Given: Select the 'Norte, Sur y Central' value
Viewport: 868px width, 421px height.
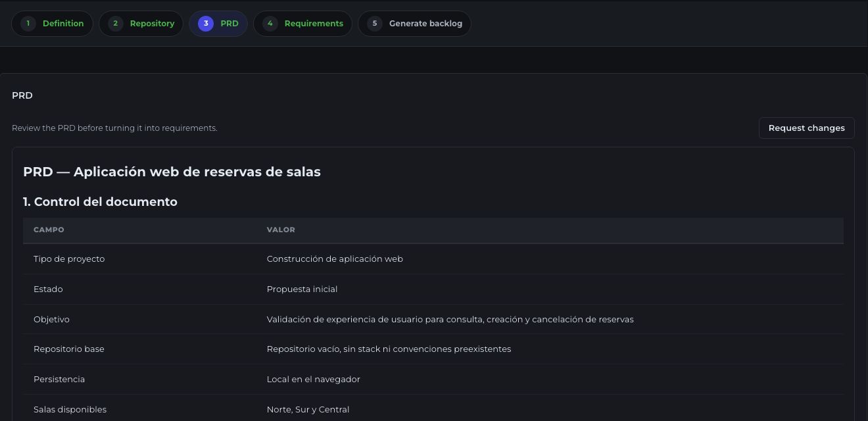Looking at the screenshot, I should tap(308, 410).
